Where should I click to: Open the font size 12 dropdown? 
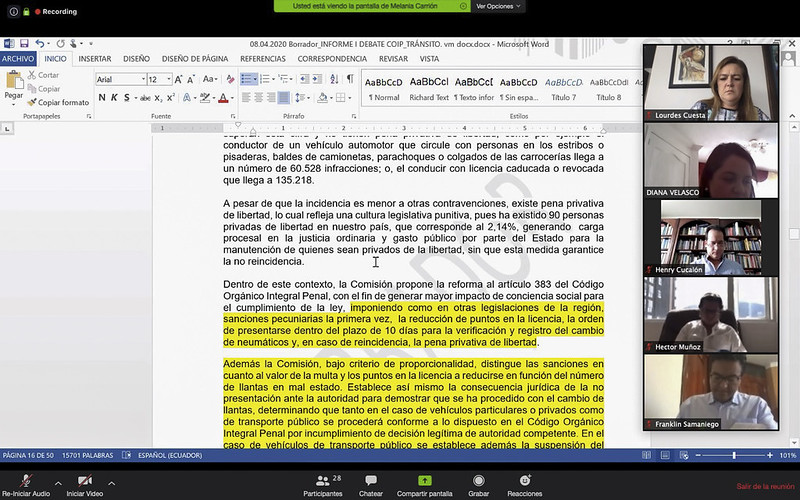coord(160,79)
